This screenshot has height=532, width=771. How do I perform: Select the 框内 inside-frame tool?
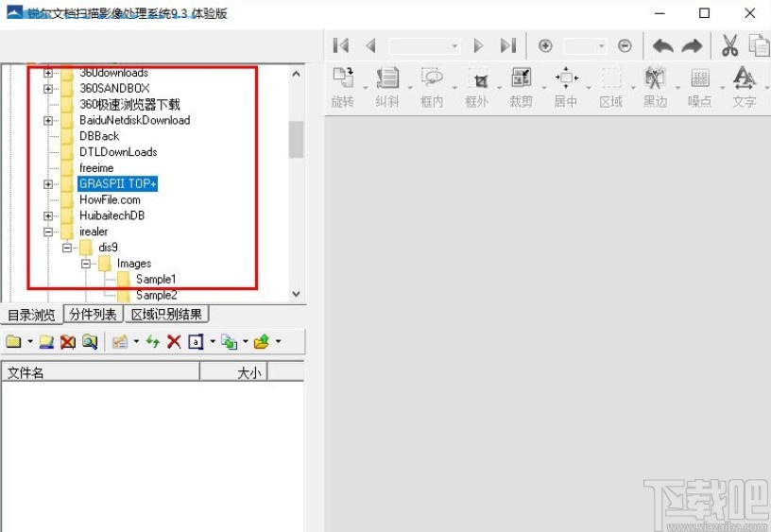(x=432, y=88)
